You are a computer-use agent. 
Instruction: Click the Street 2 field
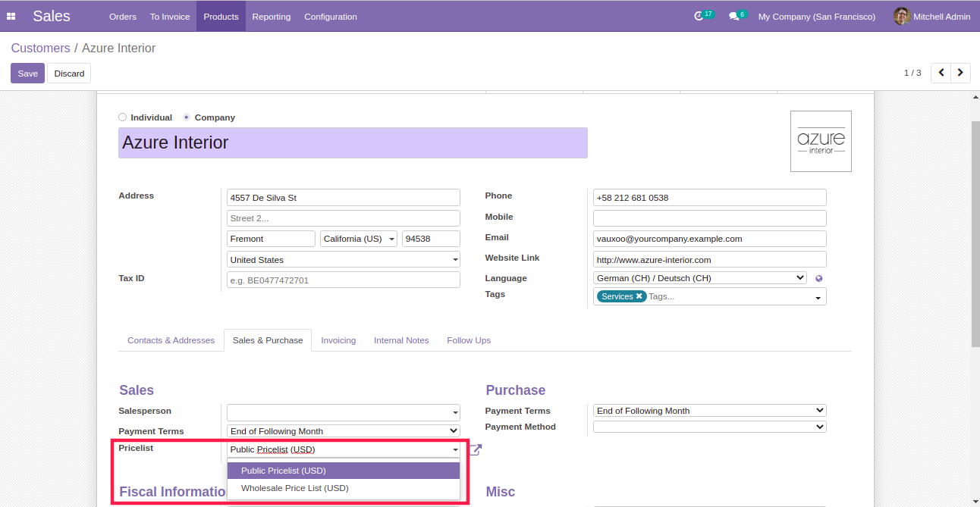tap(344, 218)
